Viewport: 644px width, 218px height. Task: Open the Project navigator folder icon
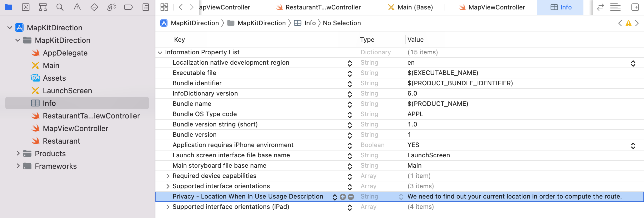9,7
